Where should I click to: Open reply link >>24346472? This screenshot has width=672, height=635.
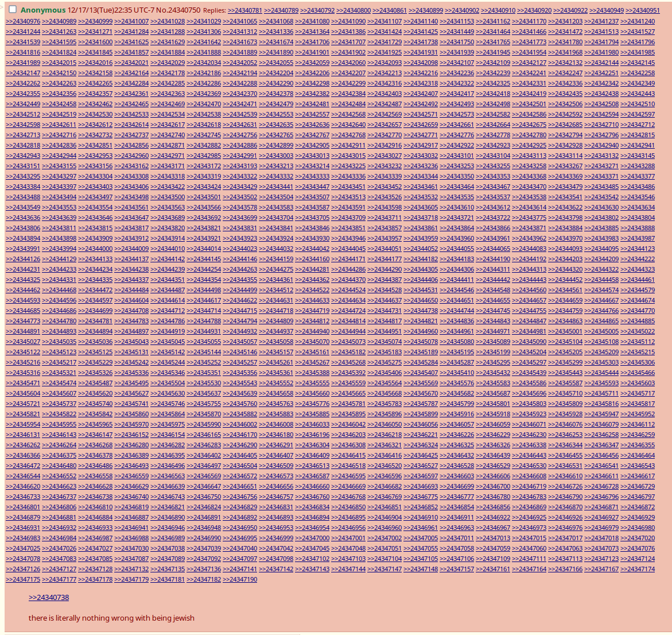[23, 466]
